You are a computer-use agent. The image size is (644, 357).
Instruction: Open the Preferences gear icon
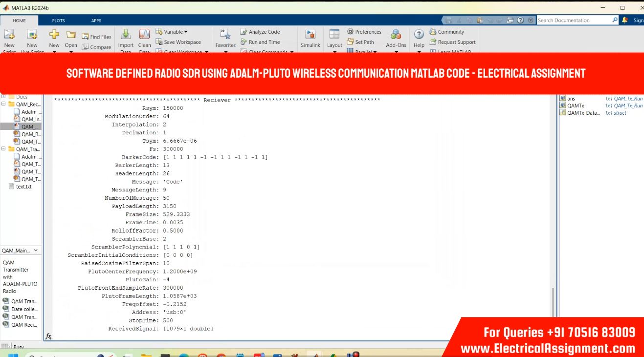pos(350,32)
